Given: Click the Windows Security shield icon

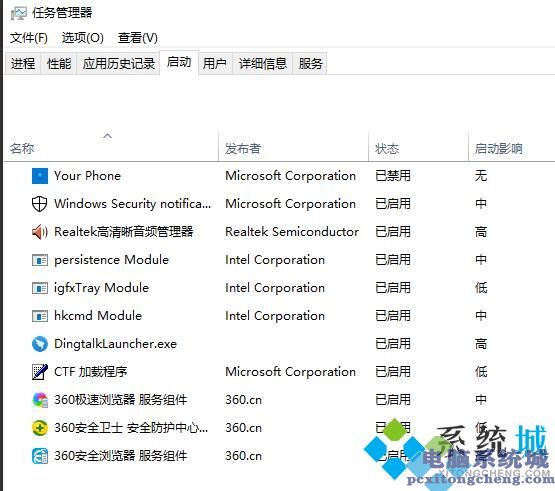Looking at the screenshot, I should click(40, 204).
